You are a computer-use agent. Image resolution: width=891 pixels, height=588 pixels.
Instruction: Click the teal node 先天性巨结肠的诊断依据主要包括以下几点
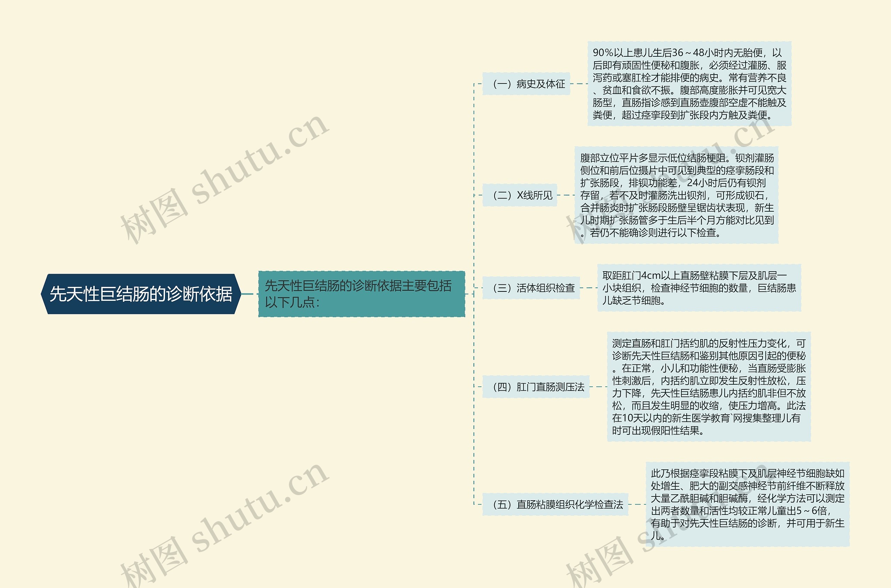(361, 293)
